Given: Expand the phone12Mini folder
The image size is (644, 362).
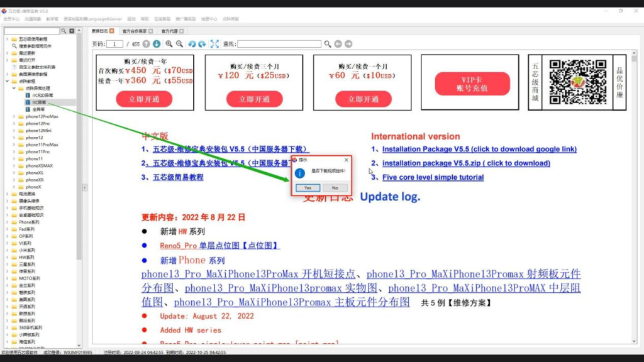Looking at the screenshot, I should tap(14, 131).
